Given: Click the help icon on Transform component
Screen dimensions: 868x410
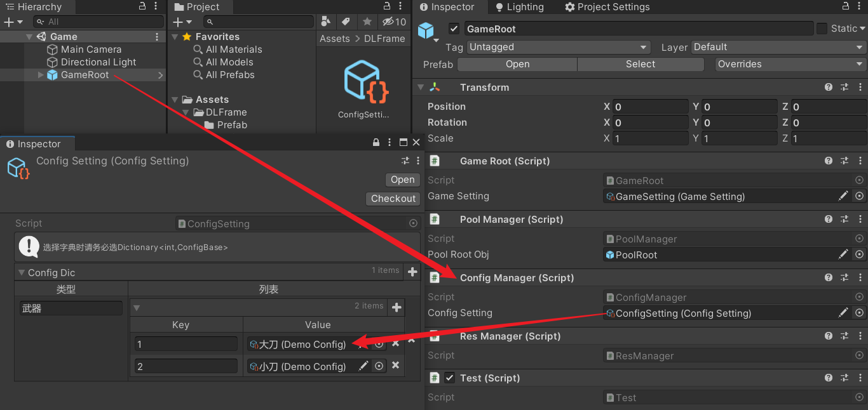Looking at the screenshot, I should [829, 88].
